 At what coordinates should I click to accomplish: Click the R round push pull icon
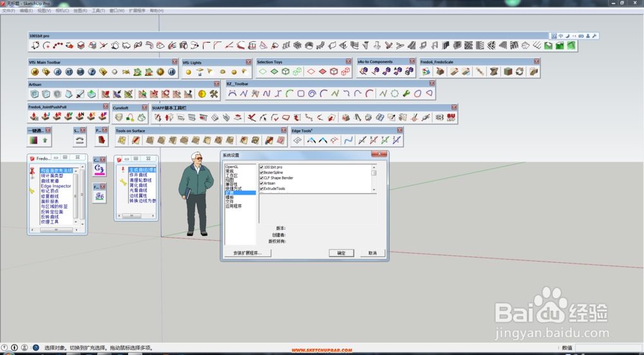(57, 117)
